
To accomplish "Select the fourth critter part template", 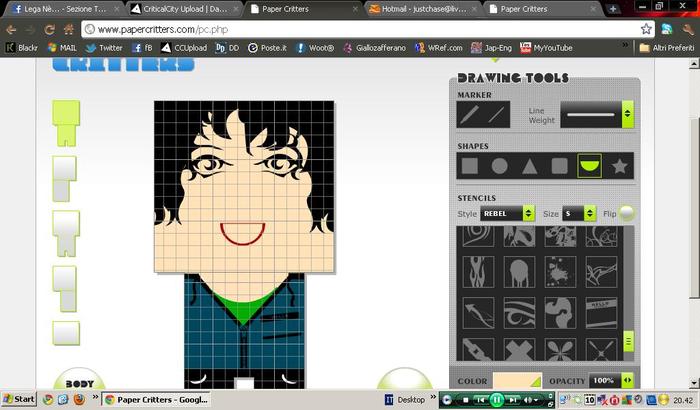I will coord(65,289).
